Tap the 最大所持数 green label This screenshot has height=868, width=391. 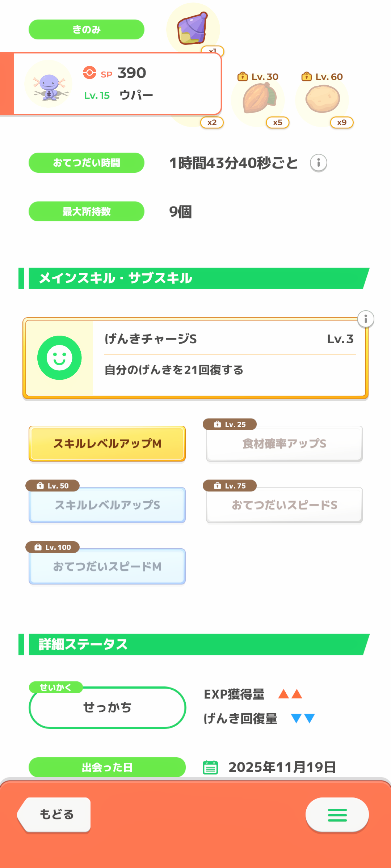point(87,211)
